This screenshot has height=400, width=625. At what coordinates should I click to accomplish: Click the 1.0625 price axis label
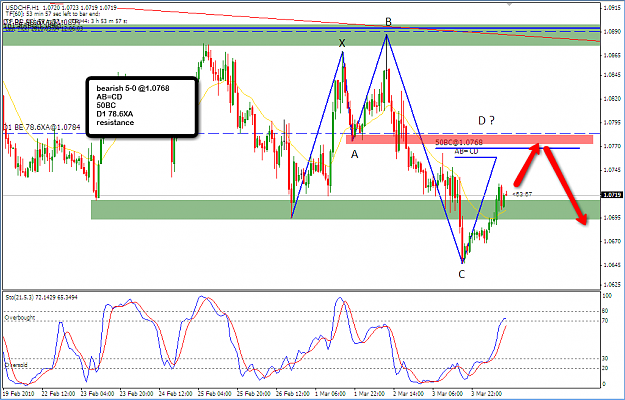[611, 284]
